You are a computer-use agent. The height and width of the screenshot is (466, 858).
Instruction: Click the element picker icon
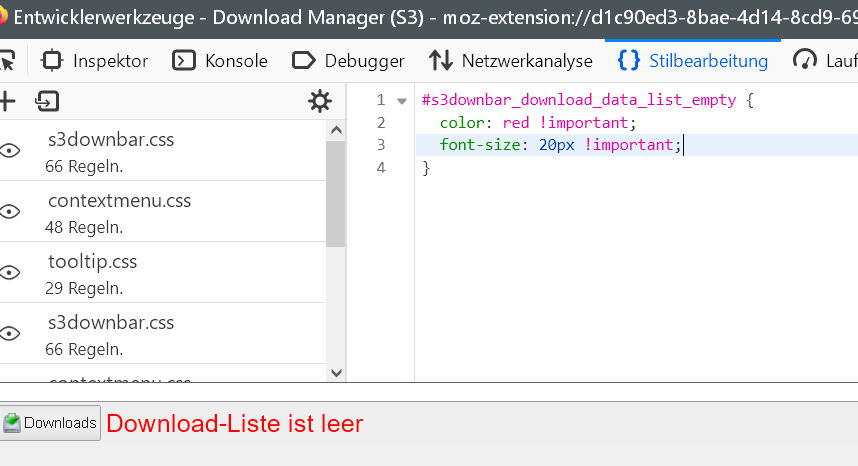click(x=6, y=61)
